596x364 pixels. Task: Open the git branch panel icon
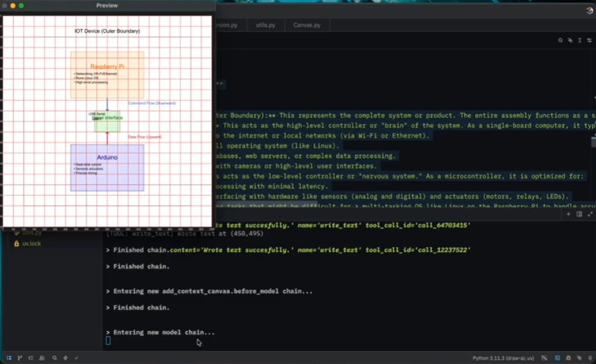20,358
